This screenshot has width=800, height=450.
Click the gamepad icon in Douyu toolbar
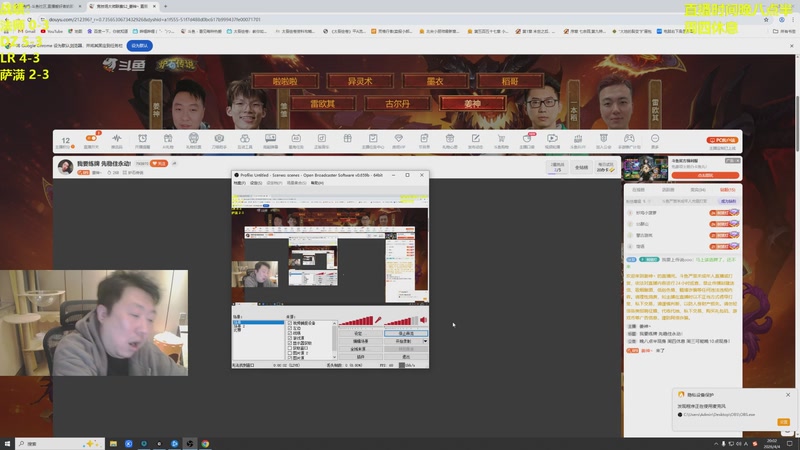(629, 138)
